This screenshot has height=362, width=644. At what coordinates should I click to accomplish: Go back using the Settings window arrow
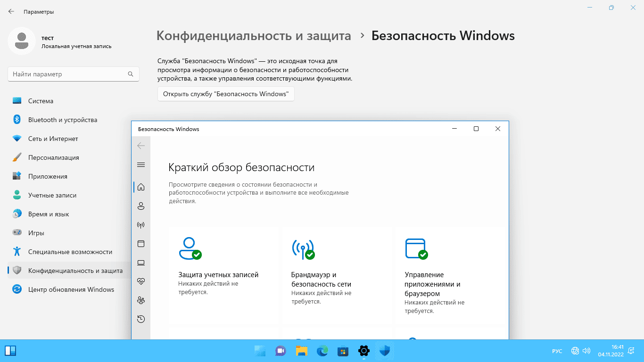(x=11, y=11)
